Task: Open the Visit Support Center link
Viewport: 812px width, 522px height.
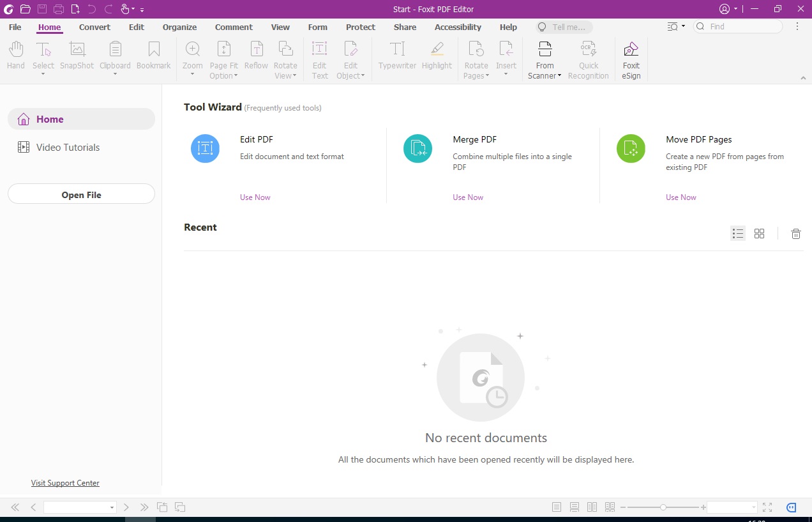Action: click(65, 482)
